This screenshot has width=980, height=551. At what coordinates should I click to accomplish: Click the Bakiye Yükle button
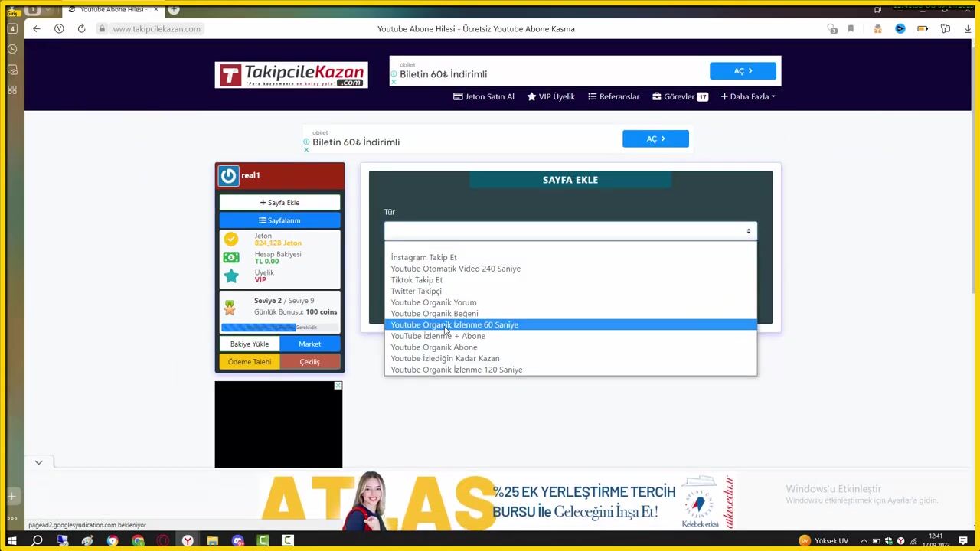(x=250, y=344)
